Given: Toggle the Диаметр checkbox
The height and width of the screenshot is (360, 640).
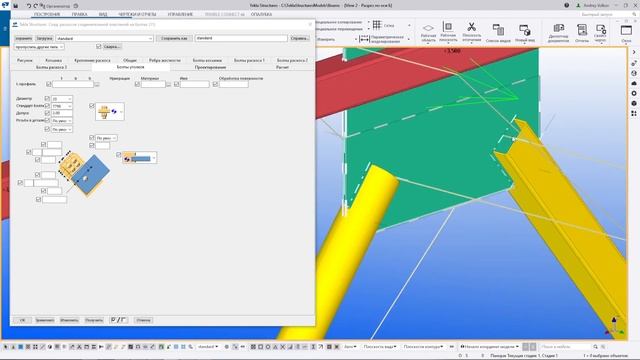Looking at the screenshot, I should coord(47,98).
